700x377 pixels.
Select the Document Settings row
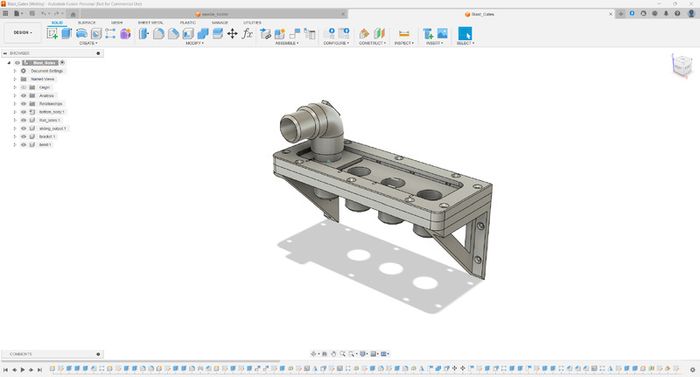point(46,71)
